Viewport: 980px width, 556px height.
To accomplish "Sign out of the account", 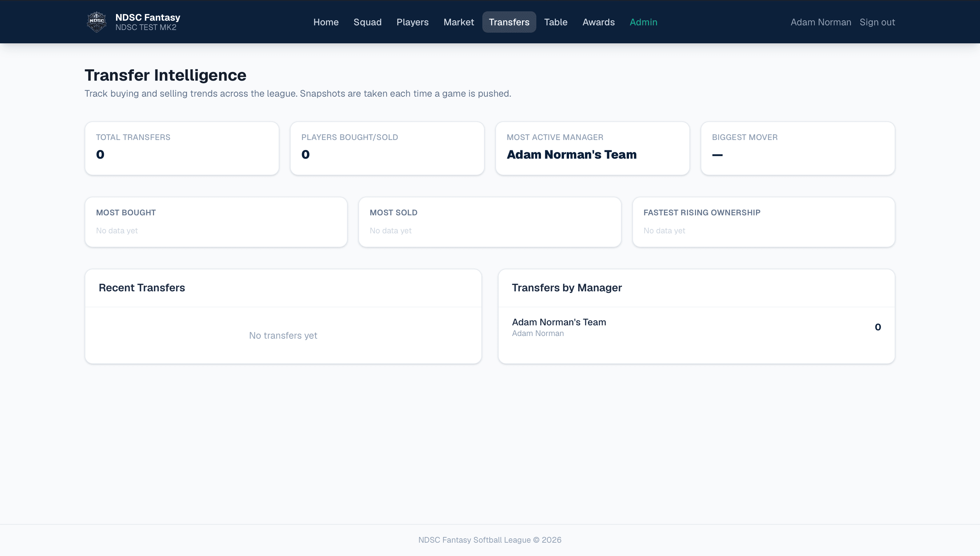I will 877,22.
